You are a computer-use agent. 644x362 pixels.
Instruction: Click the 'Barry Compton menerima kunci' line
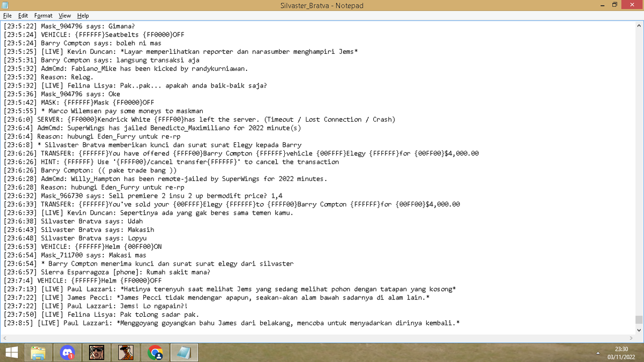pos(148,263)
